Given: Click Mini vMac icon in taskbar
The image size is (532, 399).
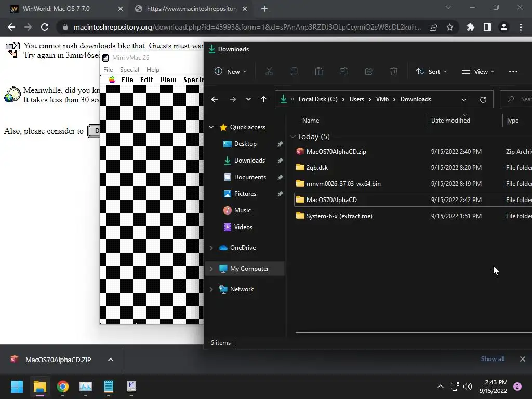Looking at the screenshot, I should coord(131,387).
